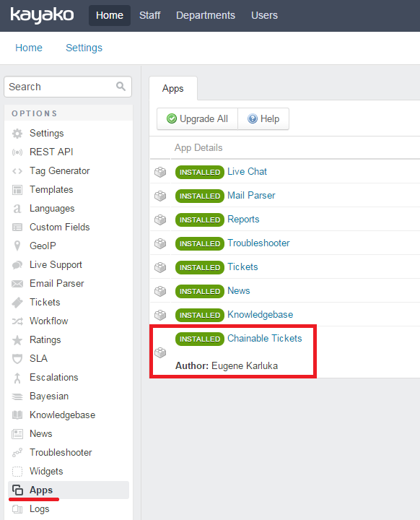
Task: Click the GeoIP pin icon
Action: pos(17,246)
